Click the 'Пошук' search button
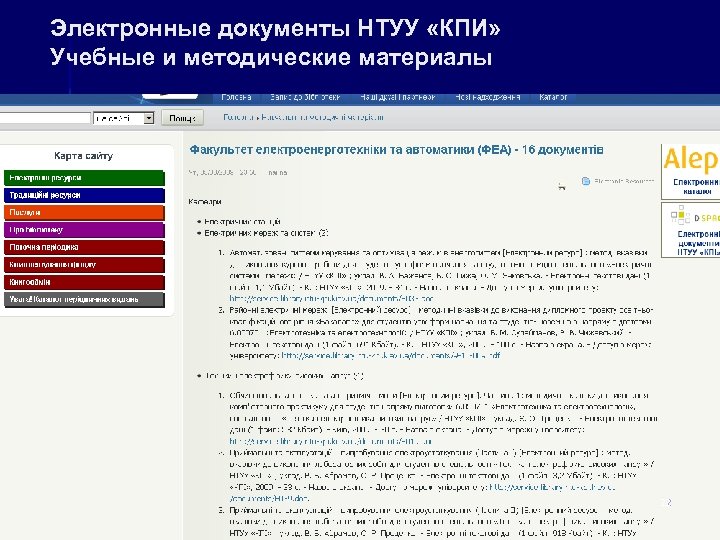The width and height of the screenshot is (720, 540). pos(182,118)
